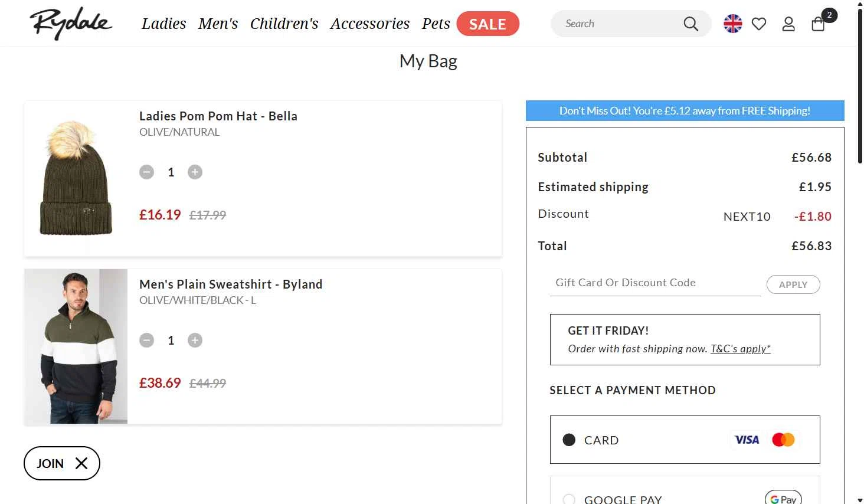Focus the Search input field
The height and width of the screenshot is (504, 864).
pyautogui.click(x=620, y=24)
